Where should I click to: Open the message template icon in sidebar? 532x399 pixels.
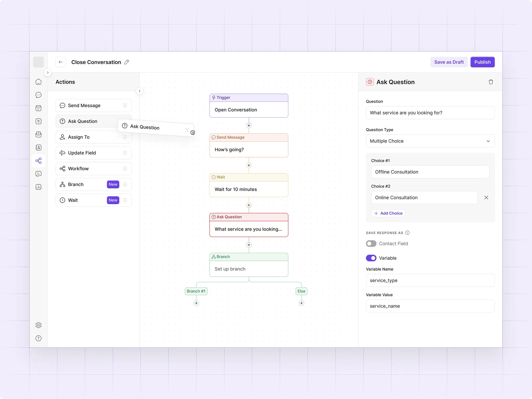point(38,174)
